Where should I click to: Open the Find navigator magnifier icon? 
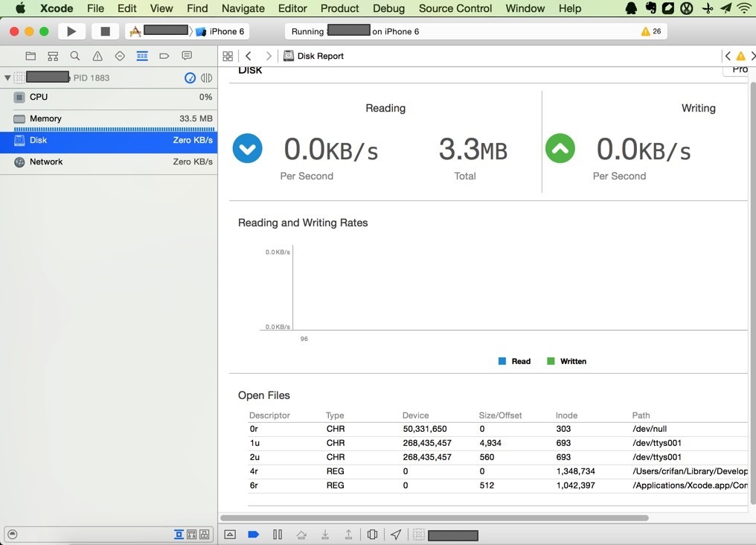point(74,56)
